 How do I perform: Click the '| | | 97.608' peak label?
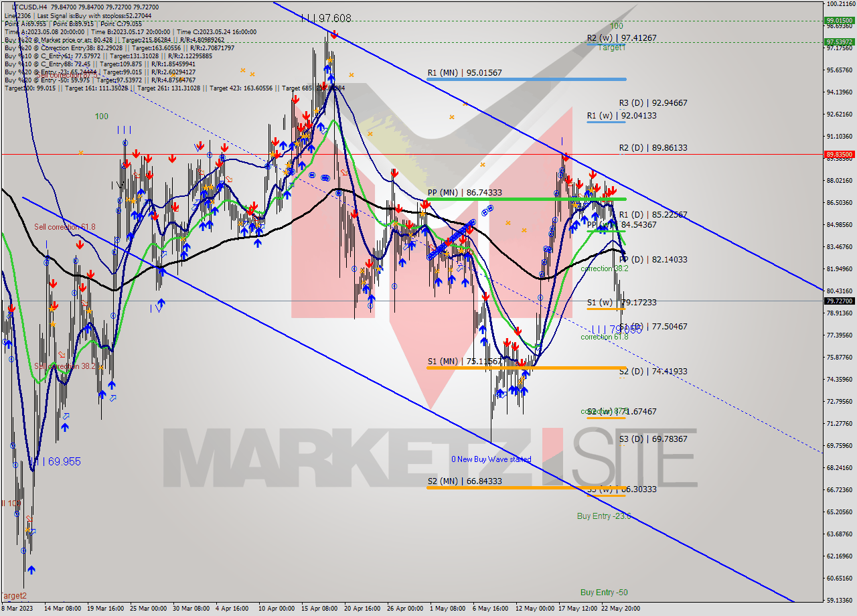point(326,19)
